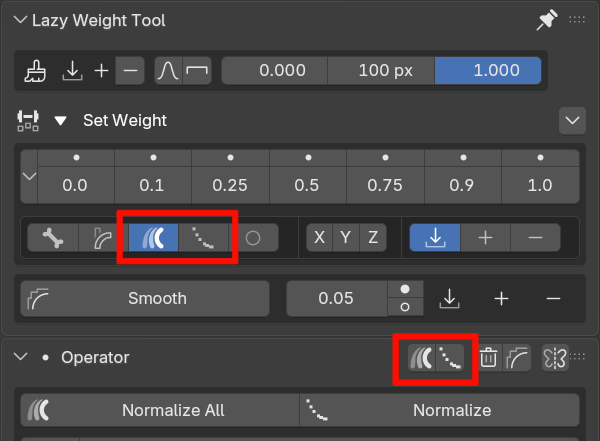
Task: Collapse the Lazy Weight Tool panel
Action: tap(19, 20)
